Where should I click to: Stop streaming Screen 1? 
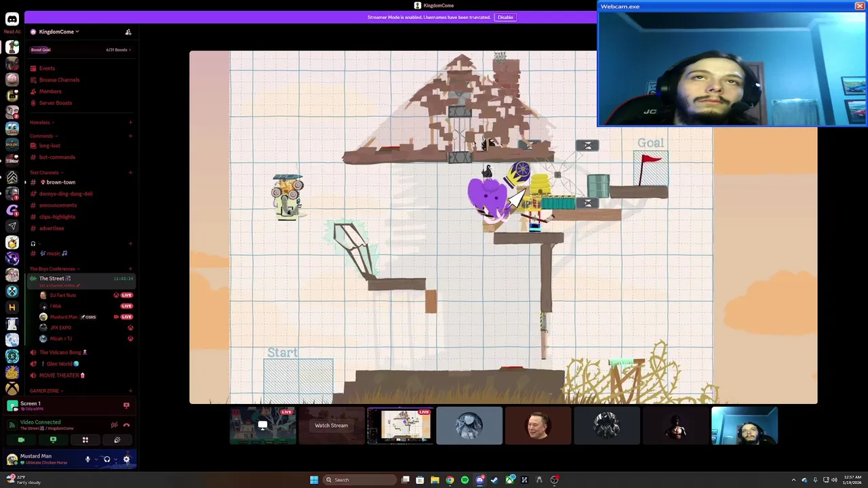tap(126, 405)
